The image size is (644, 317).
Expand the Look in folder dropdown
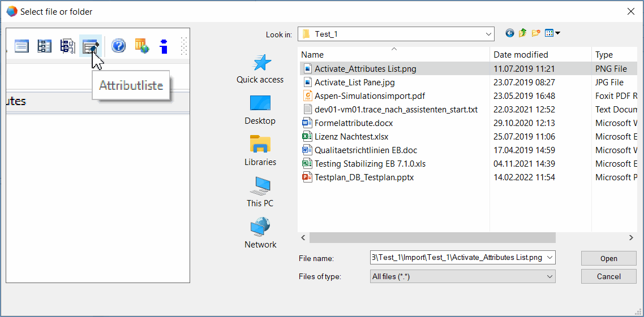point(489,34)
